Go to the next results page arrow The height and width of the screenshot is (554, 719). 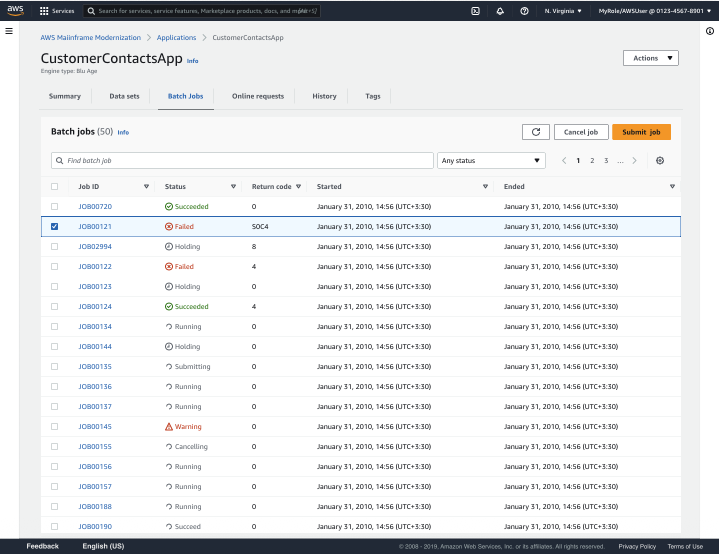point(634,161)
